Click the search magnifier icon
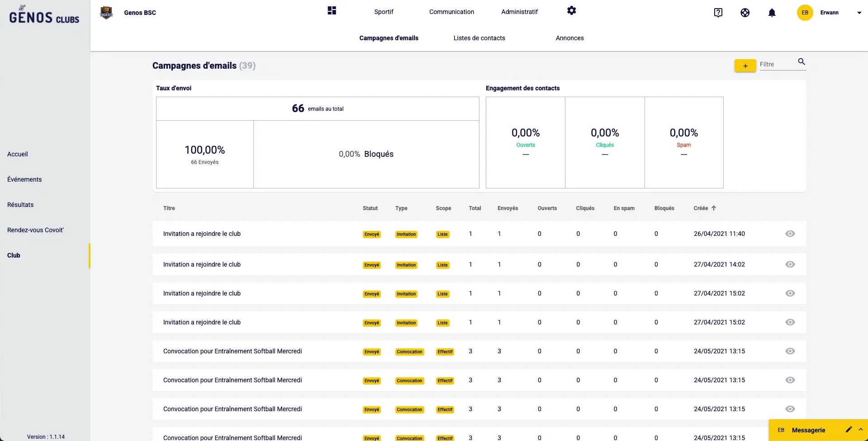The image size is (868, 441). 801,62
